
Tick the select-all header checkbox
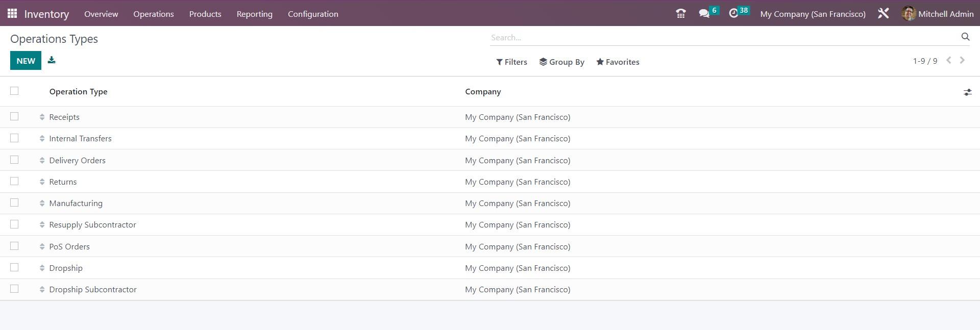[14, 91]
